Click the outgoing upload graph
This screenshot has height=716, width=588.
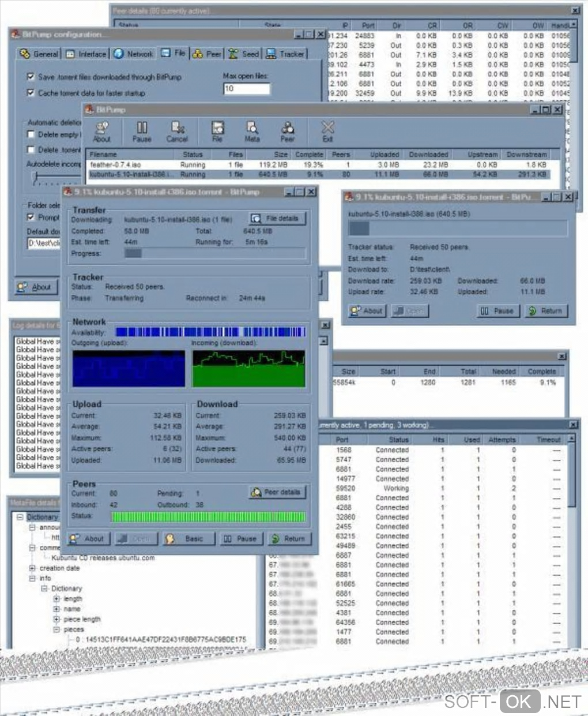[129, 369]
